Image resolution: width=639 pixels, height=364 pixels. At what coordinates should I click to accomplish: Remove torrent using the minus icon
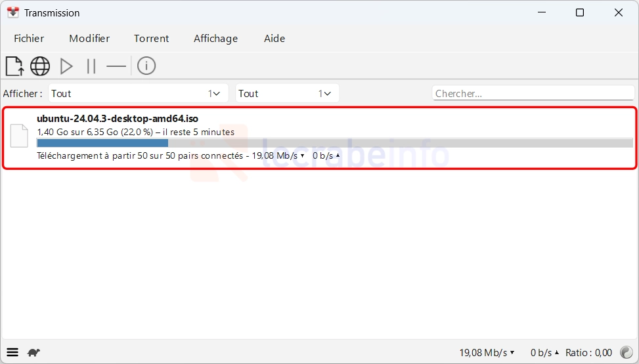[x=116, y=66]
